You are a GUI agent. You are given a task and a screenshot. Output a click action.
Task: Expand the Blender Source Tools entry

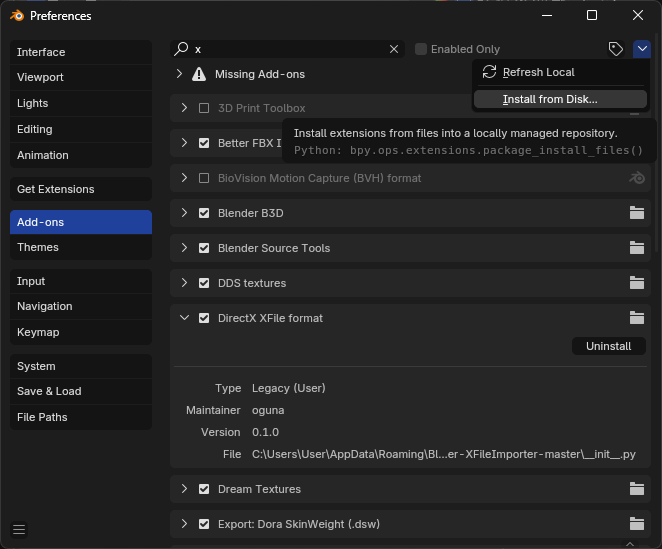click(184, 247)
